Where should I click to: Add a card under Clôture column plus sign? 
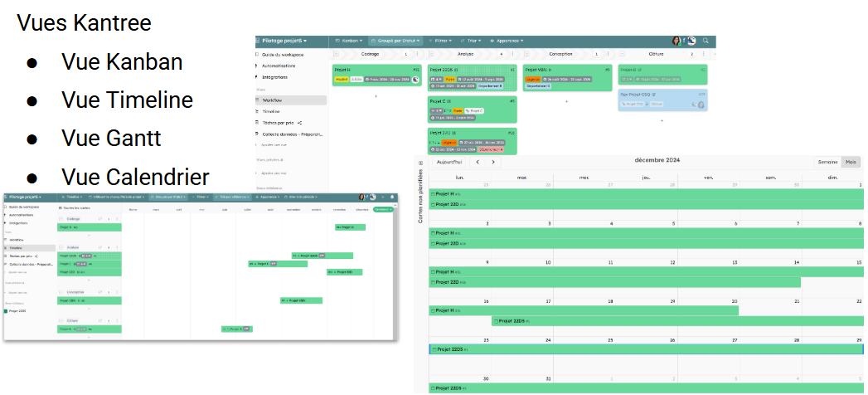click(x=662, y=120)
